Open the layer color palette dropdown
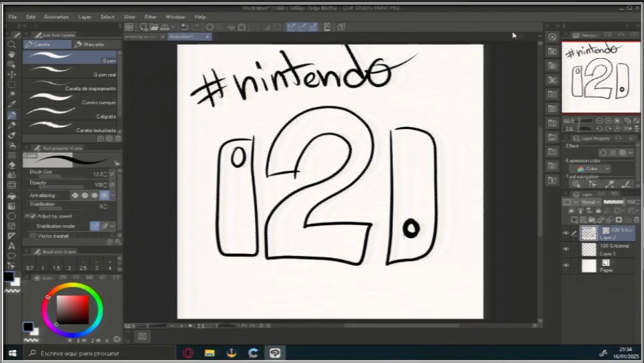 [x=571, y=202]
